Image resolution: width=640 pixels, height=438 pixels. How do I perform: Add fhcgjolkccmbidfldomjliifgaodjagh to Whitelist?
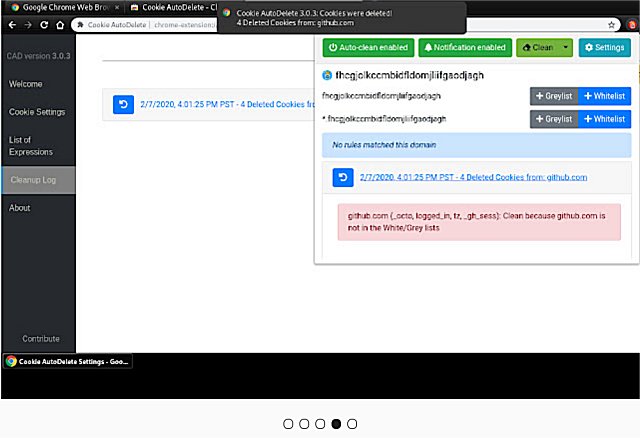(604, 96)
